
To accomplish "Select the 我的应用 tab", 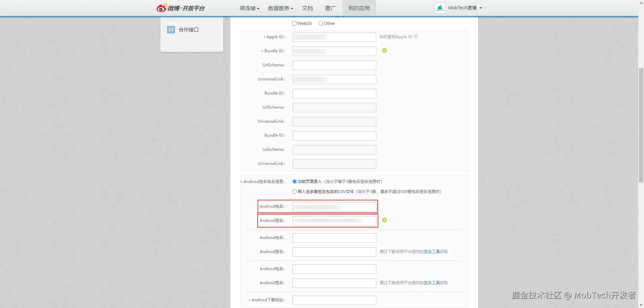I will tap(359, 8).
